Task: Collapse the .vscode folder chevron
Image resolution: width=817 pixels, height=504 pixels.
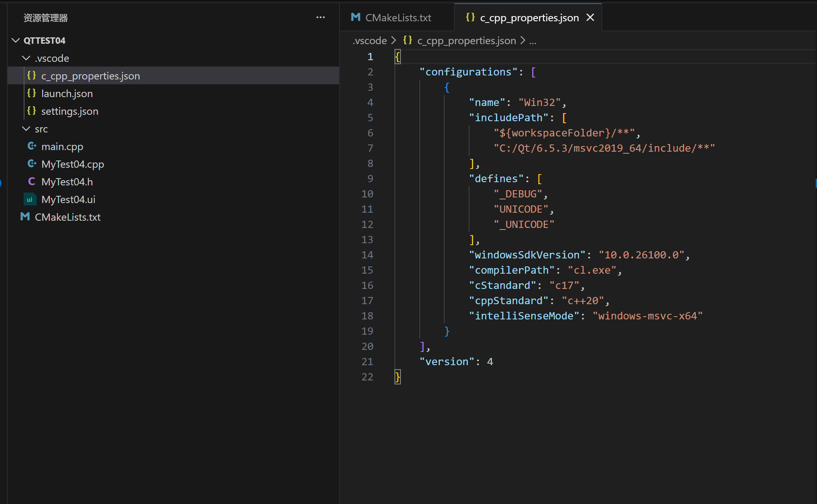Action: coord(26,58)
